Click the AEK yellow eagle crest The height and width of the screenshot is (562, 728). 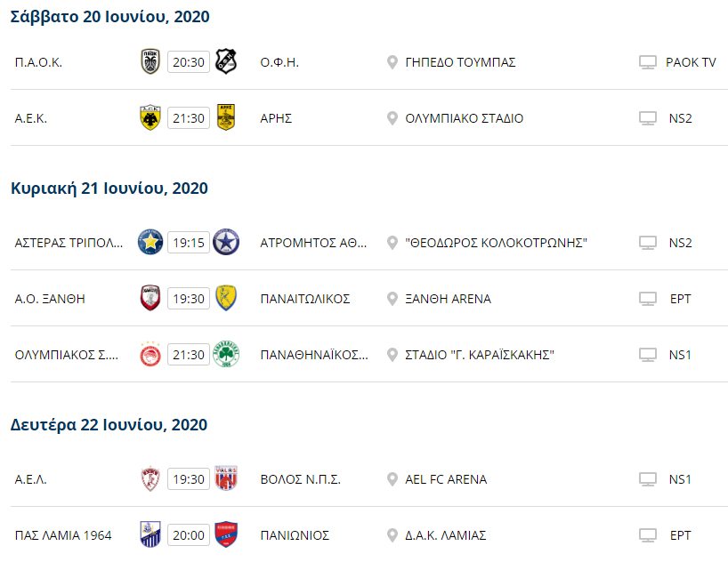150,118
